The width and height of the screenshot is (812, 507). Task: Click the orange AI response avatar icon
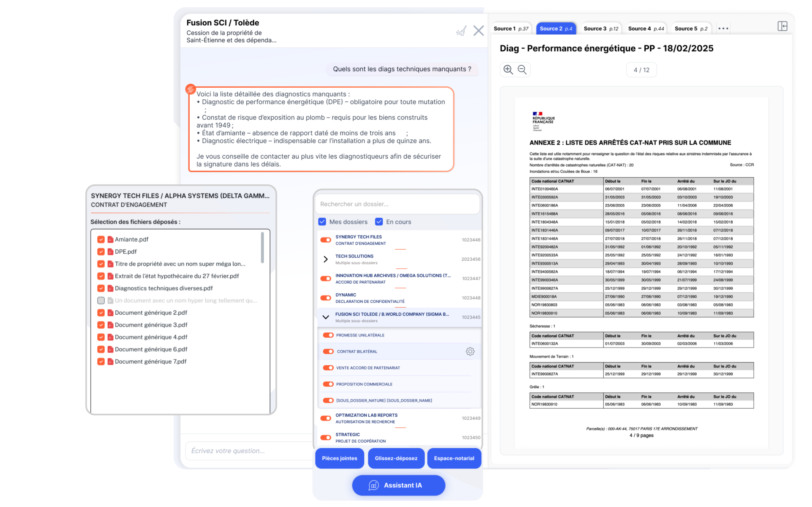(x=191, y=89)
